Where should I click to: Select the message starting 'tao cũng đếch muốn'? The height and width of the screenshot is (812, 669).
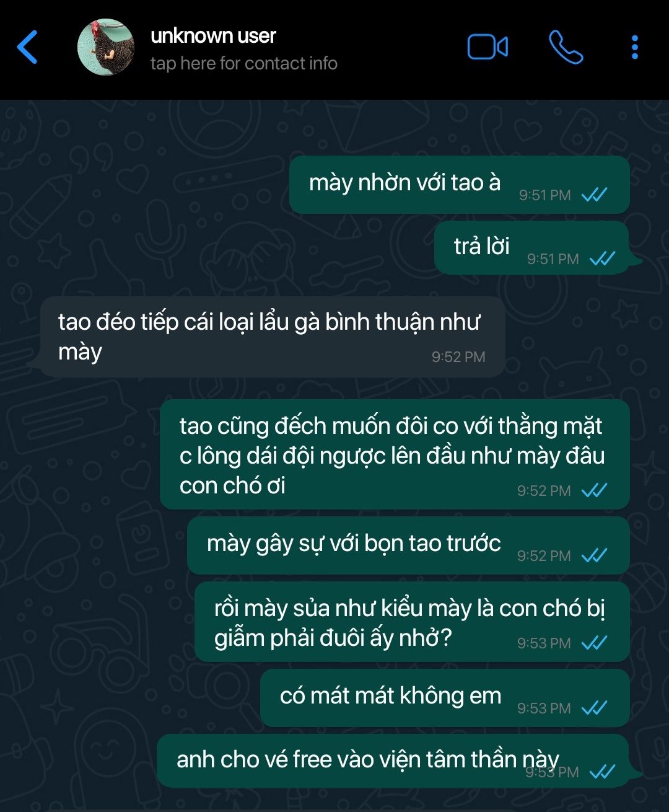pyautogui.click(x=395, y=455)
